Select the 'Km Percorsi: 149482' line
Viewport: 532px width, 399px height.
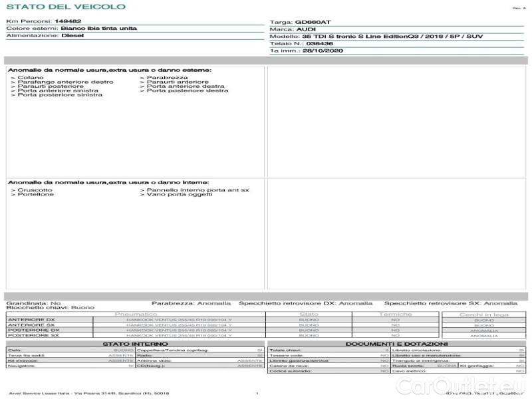click(x=44, y=21)
